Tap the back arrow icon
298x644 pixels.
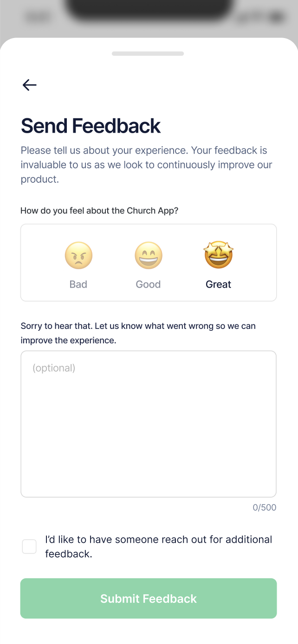tap(29, 85)
